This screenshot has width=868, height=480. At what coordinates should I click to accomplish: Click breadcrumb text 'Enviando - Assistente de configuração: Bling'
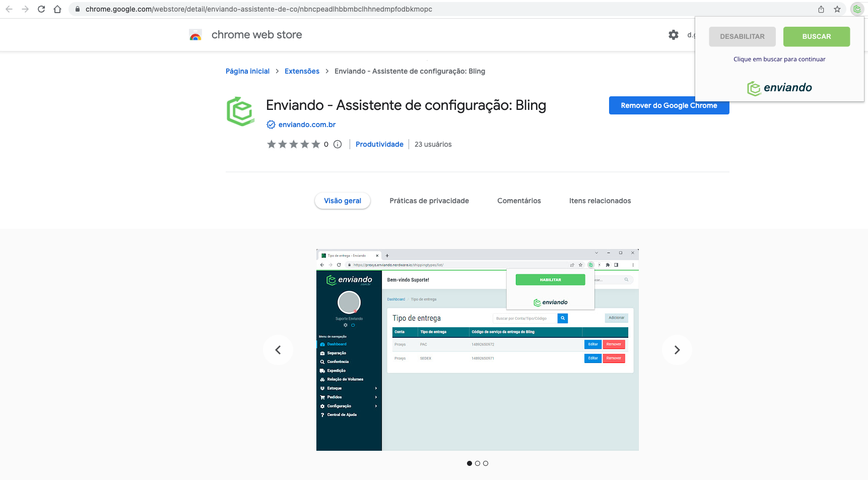pyautogui.click(x=410, y=71)
